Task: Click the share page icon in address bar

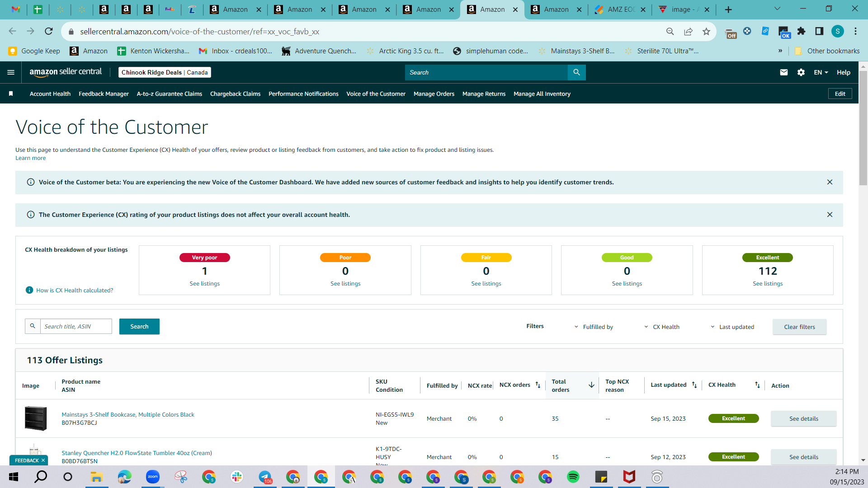Action: [688, 31]
